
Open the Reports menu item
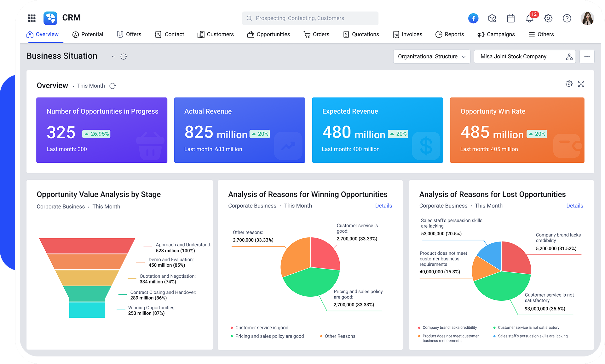[450, 34]
